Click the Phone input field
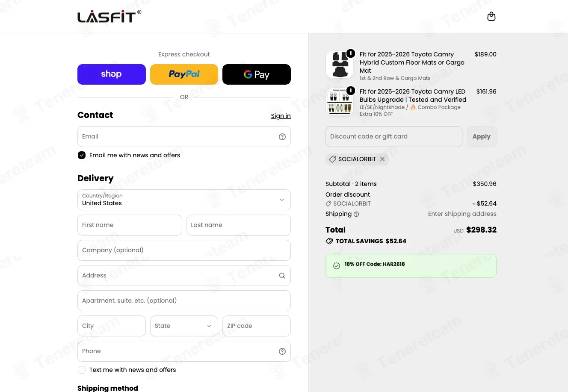This screenshot has width=568, height=392. pos(184,351)
